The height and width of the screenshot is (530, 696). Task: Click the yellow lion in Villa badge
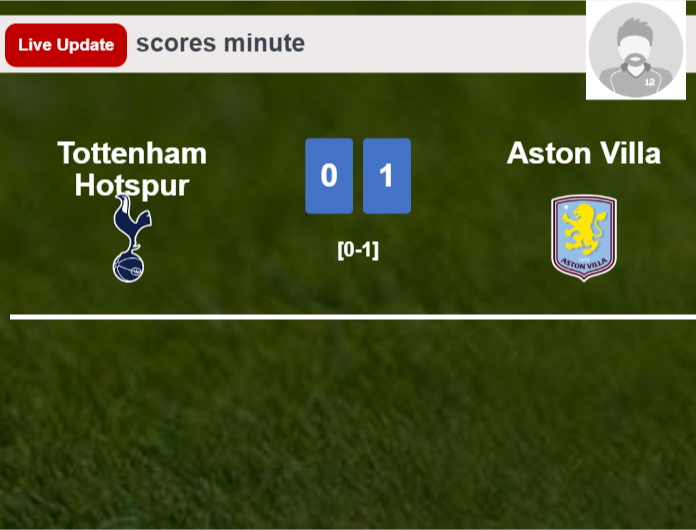coord(583,229)
